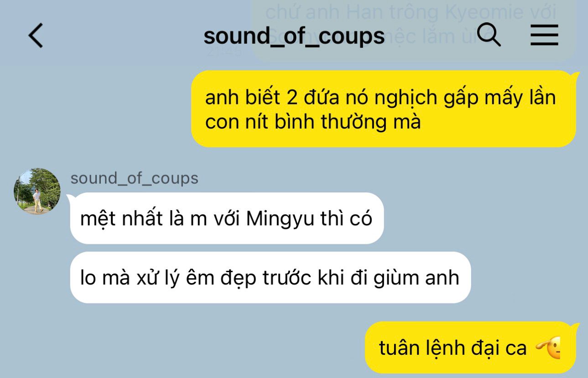Select the 'mệt nhất là m với Mingyu' message
This screenshot has width=588, height=378.
(x=227, y=218)
